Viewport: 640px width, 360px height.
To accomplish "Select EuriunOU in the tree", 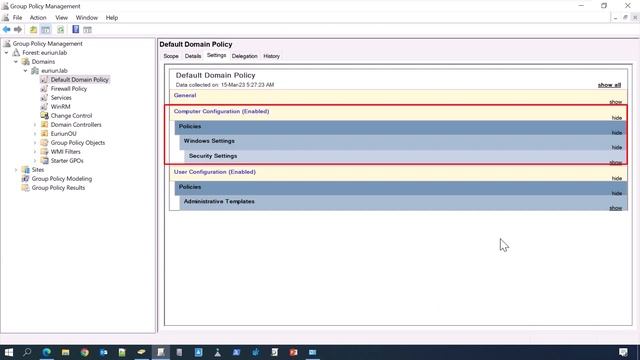I will (x=63, y=133).
